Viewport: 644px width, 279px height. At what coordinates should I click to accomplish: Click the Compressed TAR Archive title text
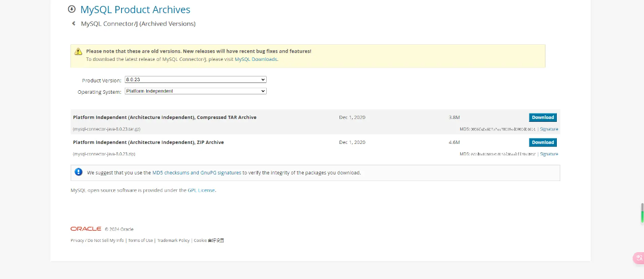point(165,118)
